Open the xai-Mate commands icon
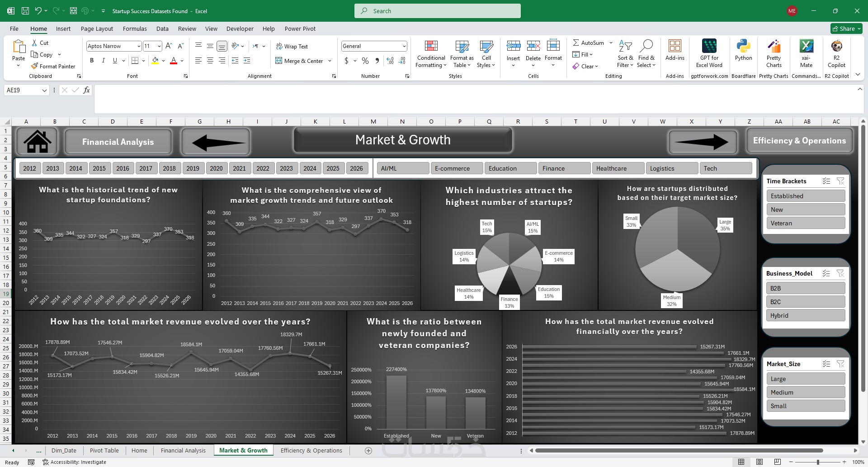Image resolution: width=868 pixels, height=467 pixels. pos(806,46)
